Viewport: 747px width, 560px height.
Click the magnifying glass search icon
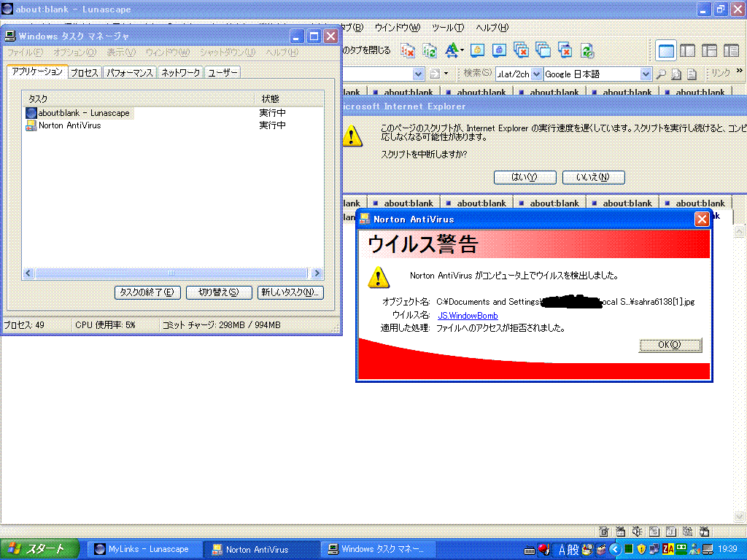click(x=661, y=74)
